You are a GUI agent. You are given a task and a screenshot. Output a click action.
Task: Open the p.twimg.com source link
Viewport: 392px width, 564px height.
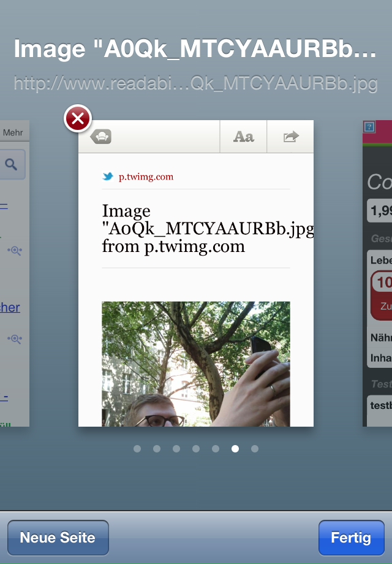click(146, 177)
